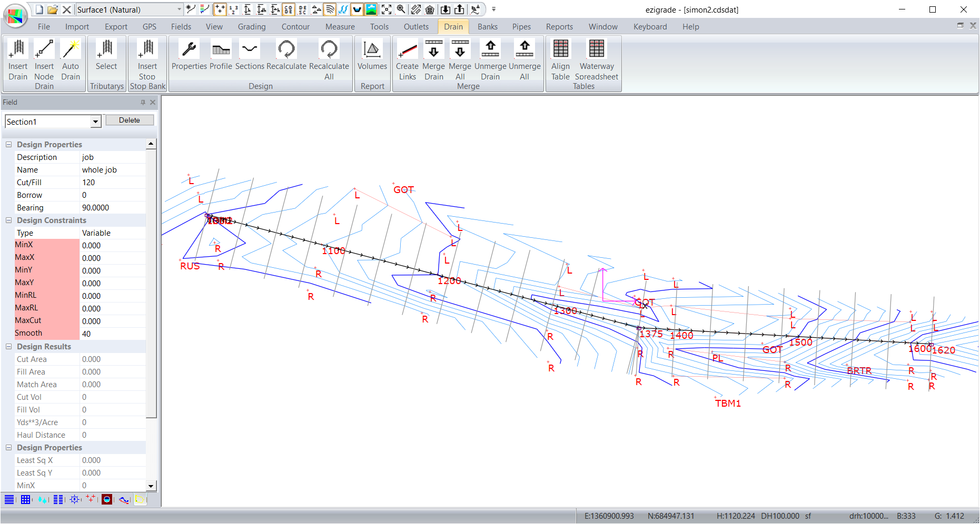Click the Cut/Fill value field
Image resolution: width=980 pixels, height=524 pixels.
pos(113,183)
